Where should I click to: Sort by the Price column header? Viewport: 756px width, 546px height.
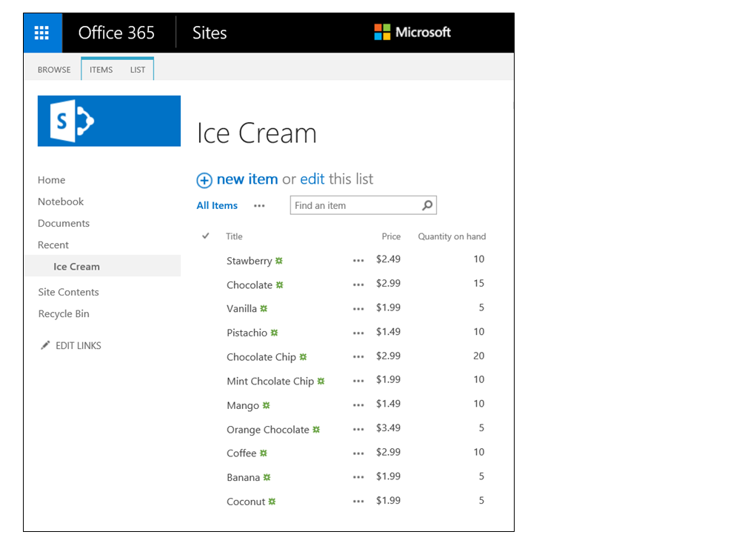(391, 236)
